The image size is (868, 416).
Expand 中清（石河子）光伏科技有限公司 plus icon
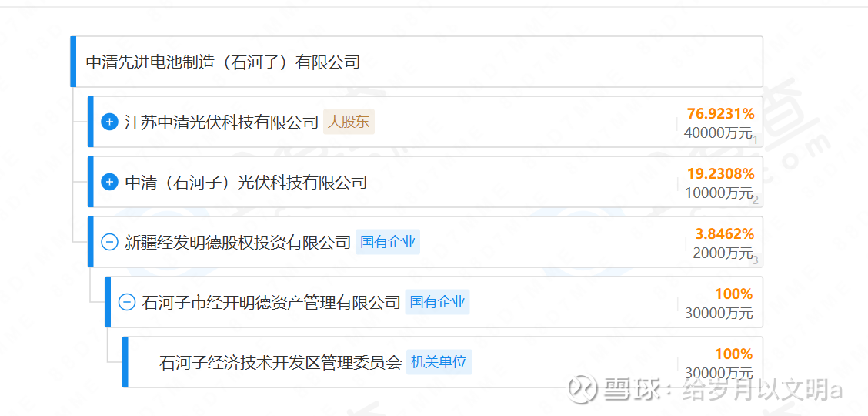[x=109, y=182]
